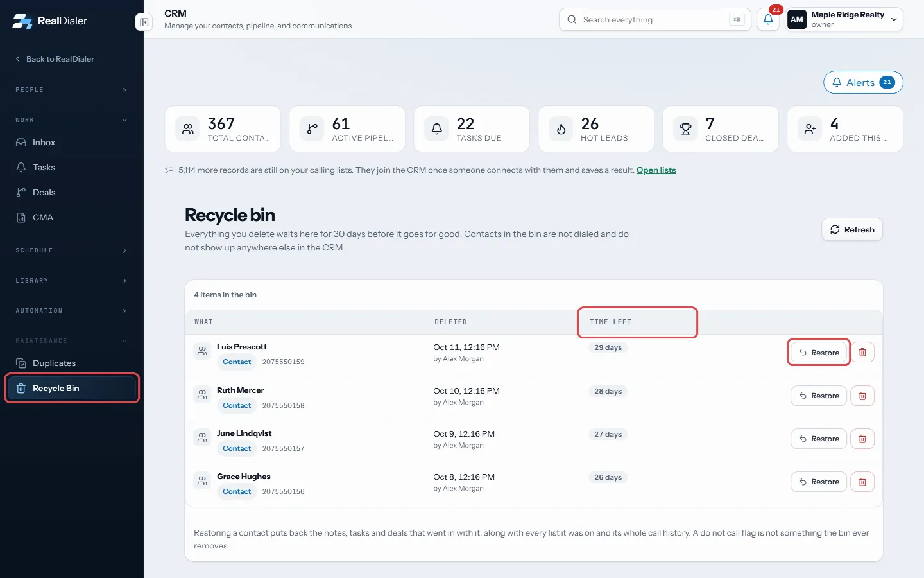This screenshot has width=924, height=578.
Task: Click the Tasks Due bell icon
Action: 436,129
